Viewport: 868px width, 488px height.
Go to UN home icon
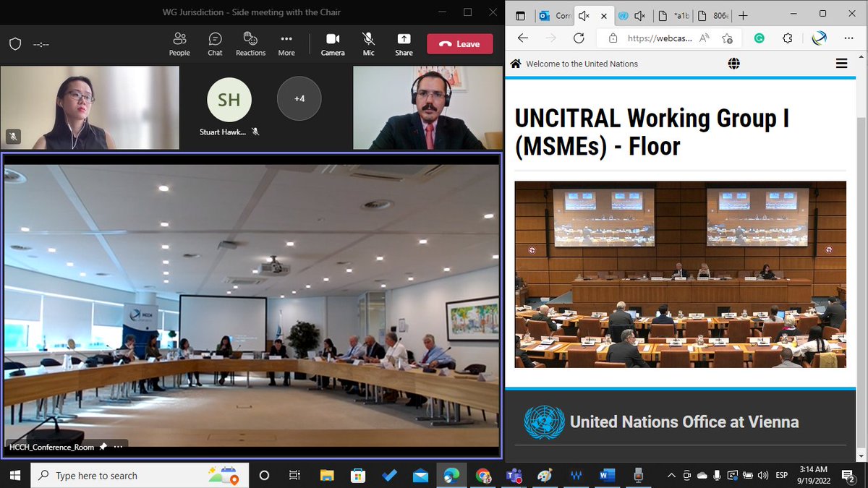[x=516, y=64]
